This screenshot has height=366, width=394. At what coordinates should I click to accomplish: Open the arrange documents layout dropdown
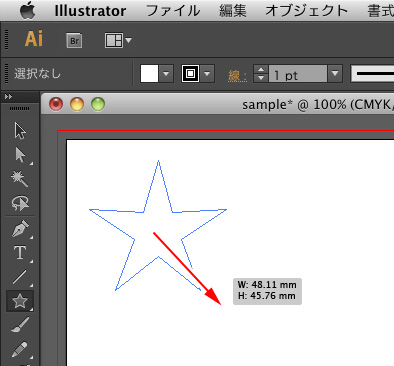click(x=118, y=41)
